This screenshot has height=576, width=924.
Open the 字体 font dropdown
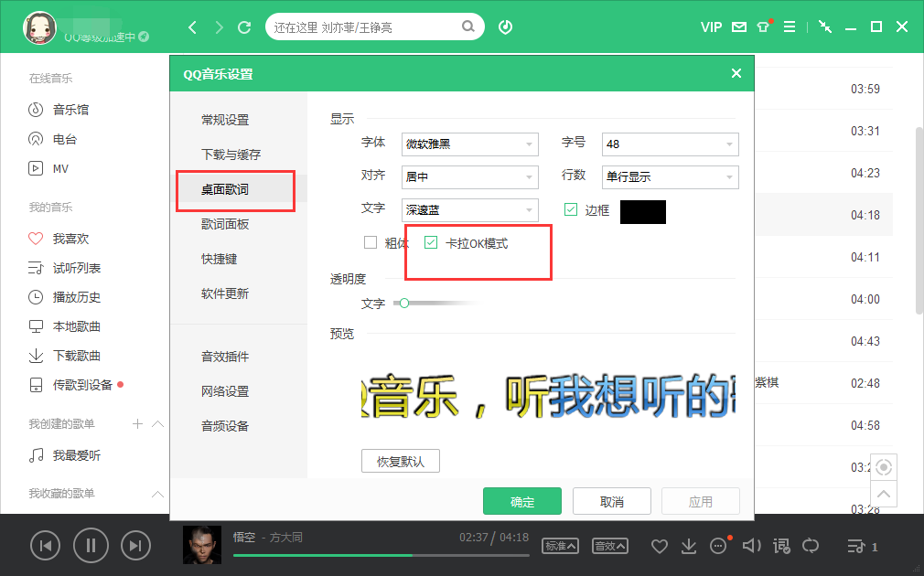click(469, 144)
